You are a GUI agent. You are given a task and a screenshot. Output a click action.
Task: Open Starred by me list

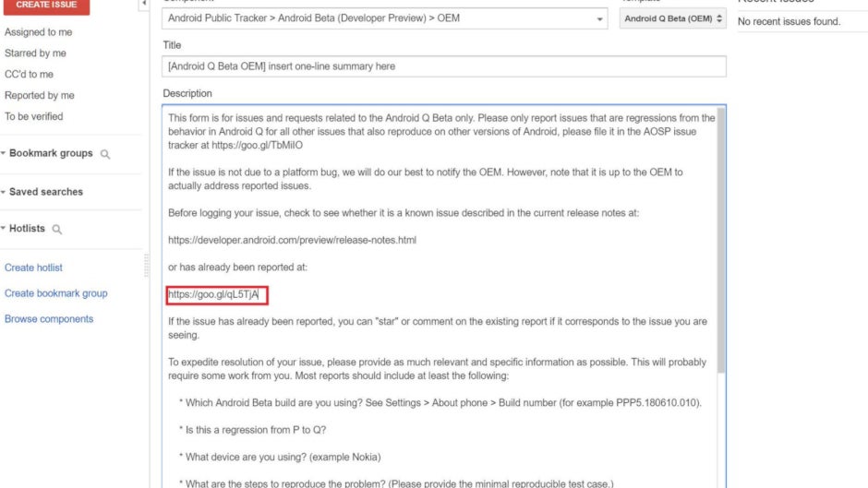tap(35, 54)
